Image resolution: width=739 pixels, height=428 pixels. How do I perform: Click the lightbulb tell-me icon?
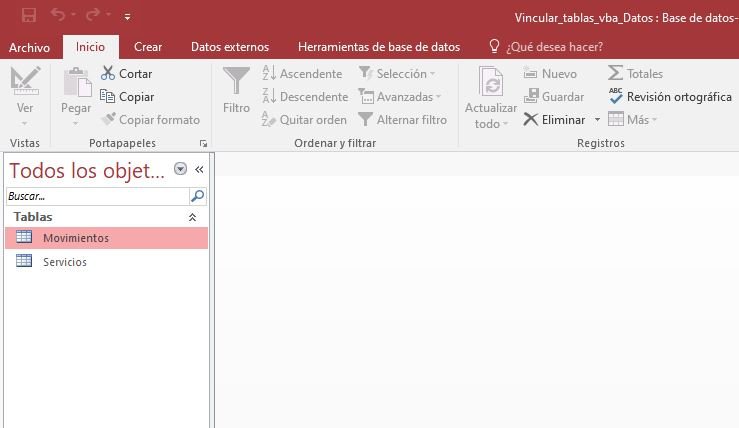click(494, 46)
